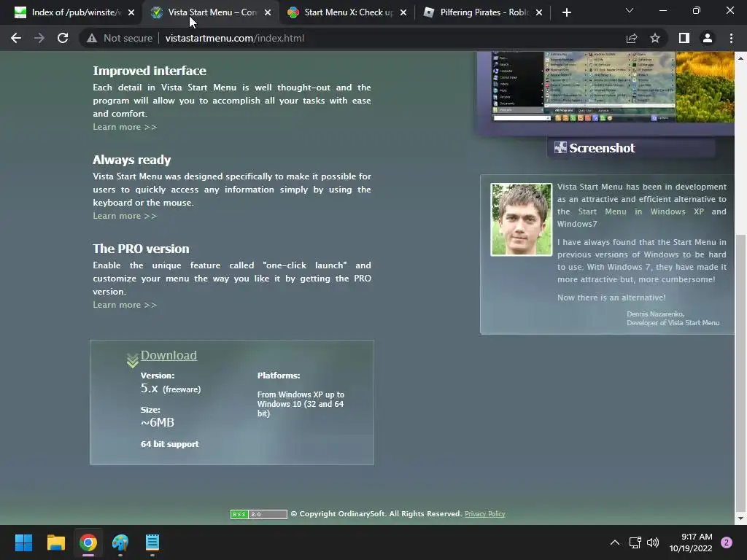This screenshot has height=560, width=747.
Task: Expand the tab search dropdown
Action: point(630,10)
